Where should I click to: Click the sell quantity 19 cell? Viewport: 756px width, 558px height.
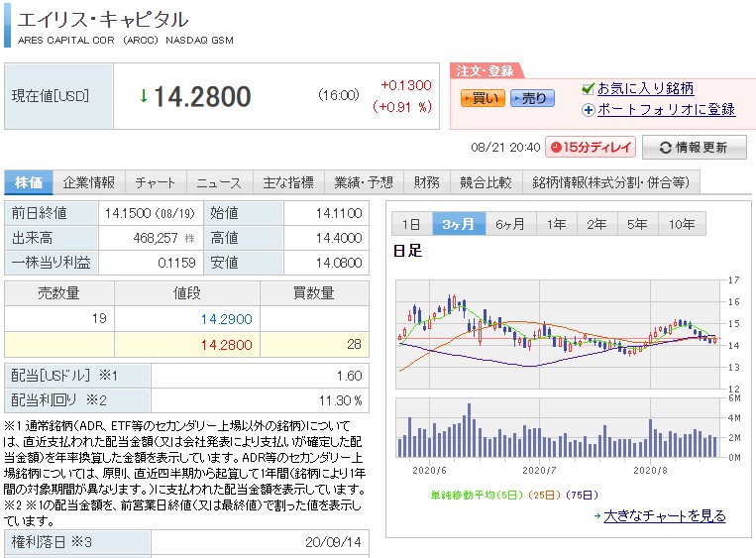(59, 318)
